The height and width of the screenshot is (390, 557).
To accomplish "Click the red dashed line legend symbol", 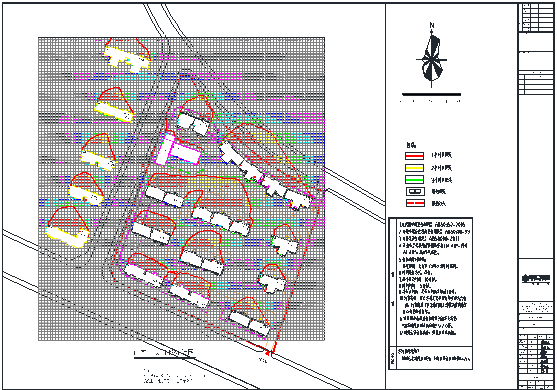I will (x=415, y=203).
